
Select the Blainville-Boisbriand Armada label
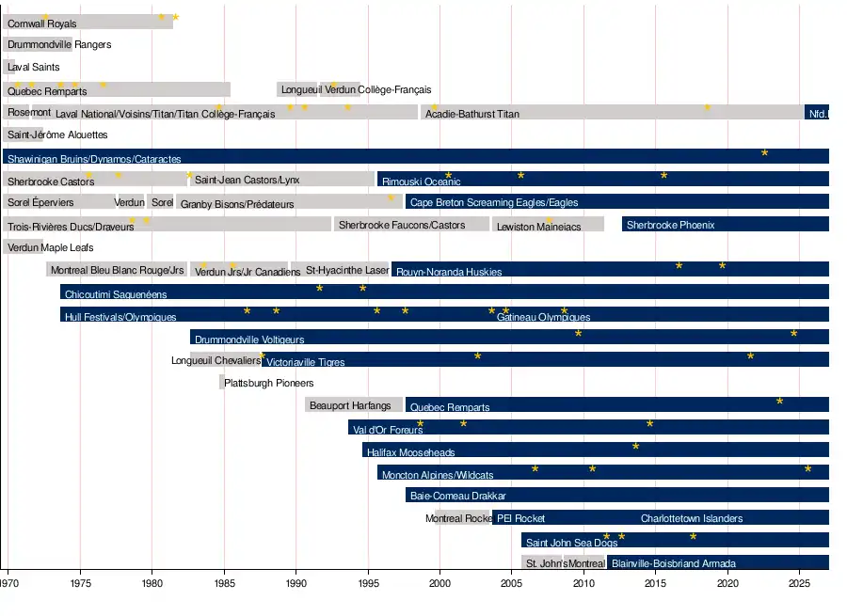pos(673,564)
